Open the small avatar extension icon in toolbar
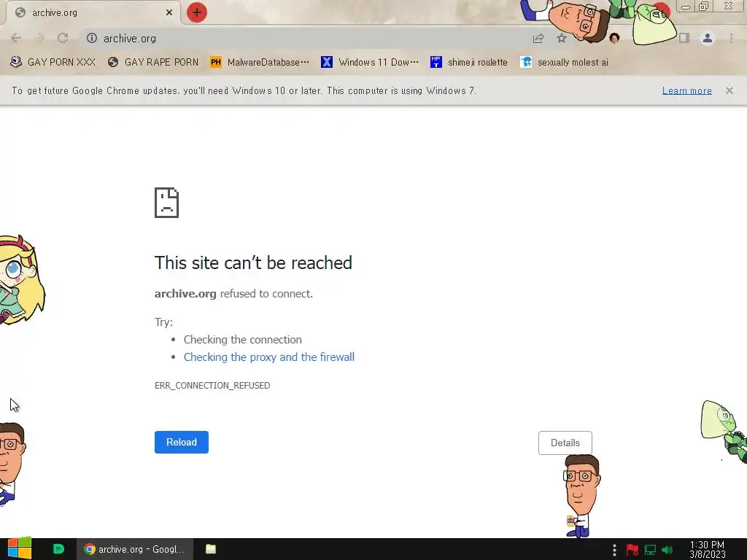Viewport: 747px width, 560px height. point(614,38)
